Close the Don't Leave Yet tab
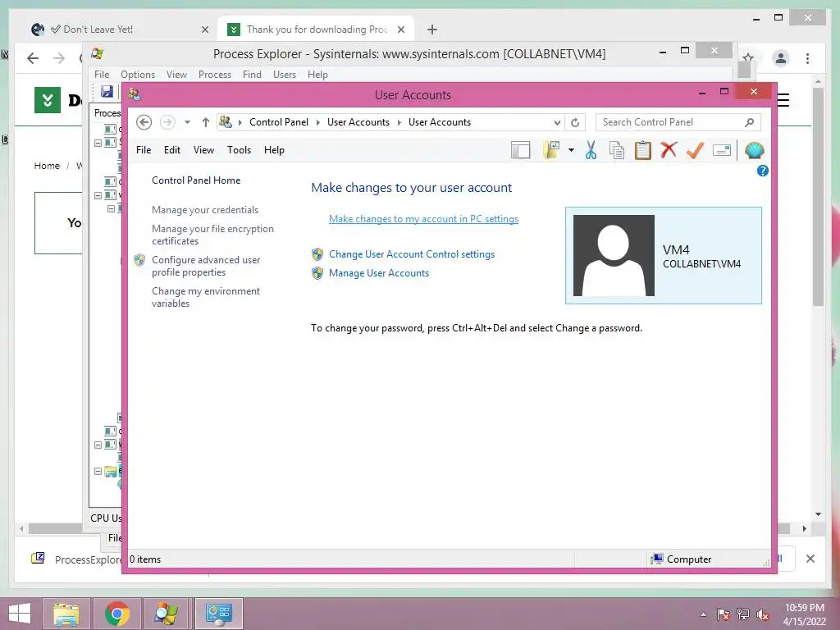This screenshot has height=630, width=840. [x=204, y=30]
